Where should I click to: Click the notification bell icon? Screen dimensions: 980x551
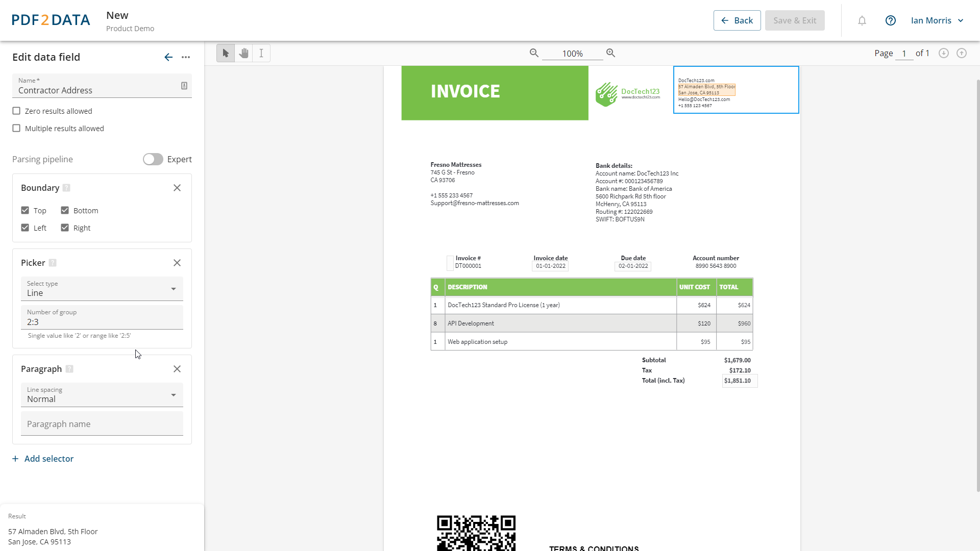click(862, 20)
